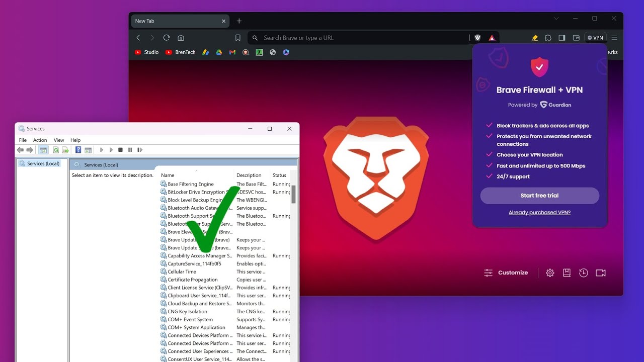This screenshot has width=644, height=362.
Task: Open Action menu in Services
Action: coord(40,140)
